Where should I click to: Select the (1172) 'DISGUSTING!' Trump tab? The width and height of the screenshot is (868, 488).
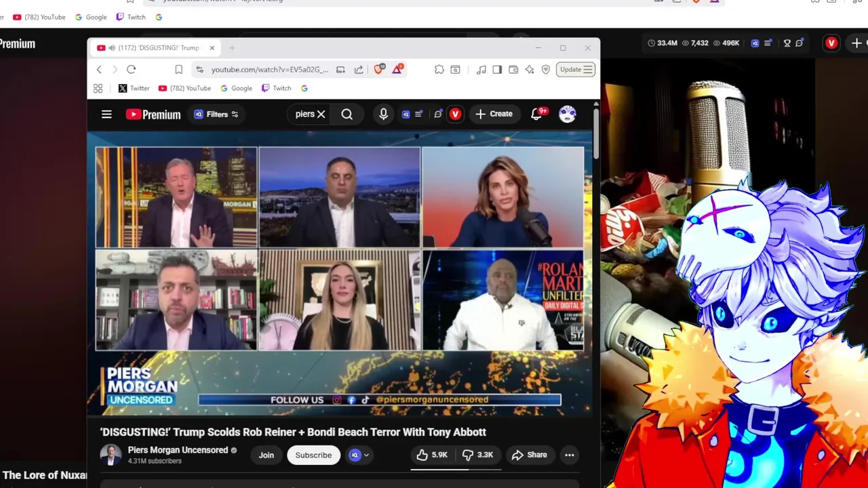pyautogui.click(x=155, y=48)
